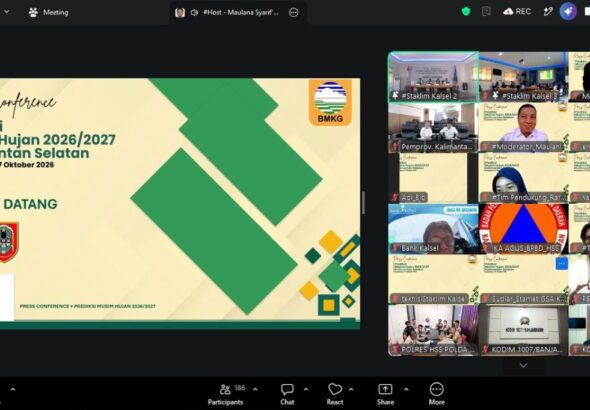Click muted mic icon on teknisiStaklim Kalsel tile

click(395, 299)
